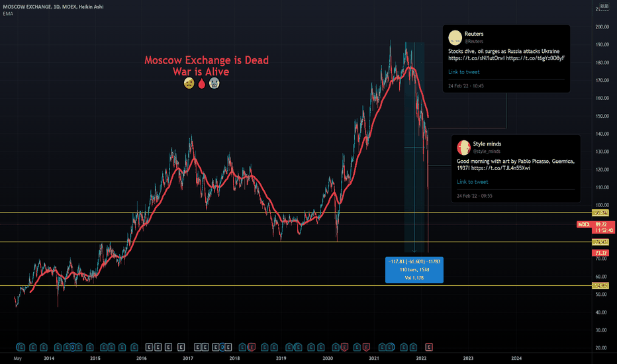Click the Reuters tweet headline about stocks dive
617x364 pixels.
point(506,55)
